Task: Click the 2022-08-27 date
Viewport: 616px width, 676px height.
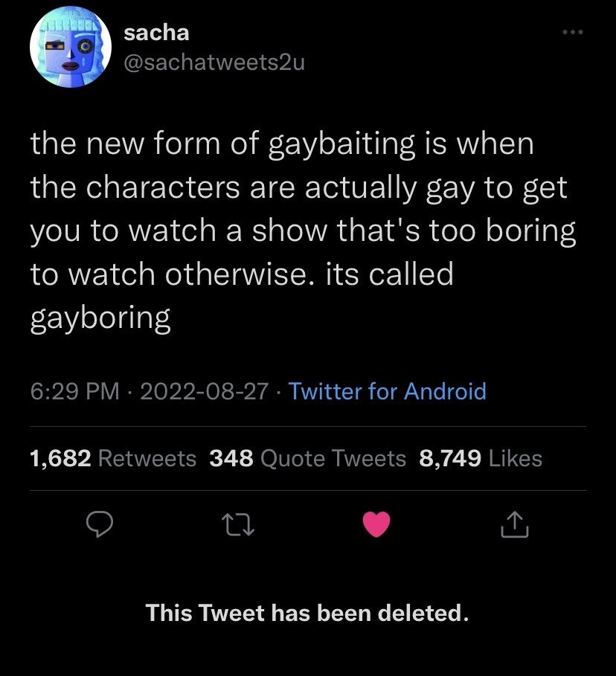Action: [203, 391]
